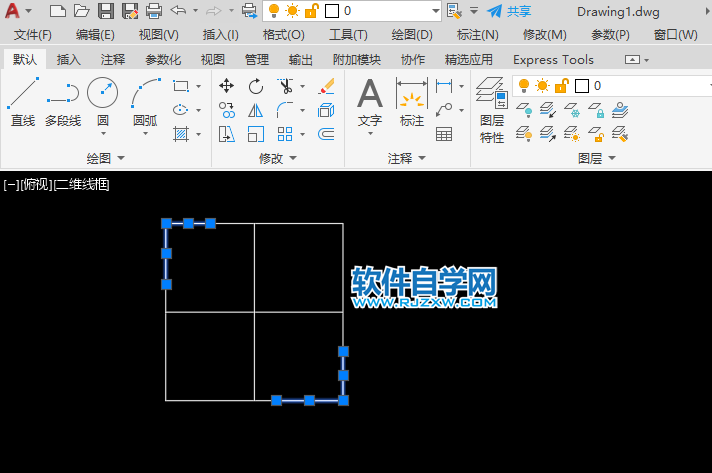The height and width of the screenshot is (473, 712).
Task: Open the 文件(F) menu
Action: pyautogui.click(x=33, y=35)
